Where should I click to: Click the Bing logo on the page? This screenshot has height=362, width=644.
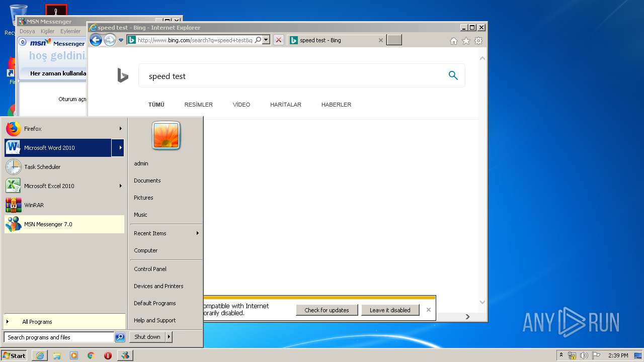point(122,75)
